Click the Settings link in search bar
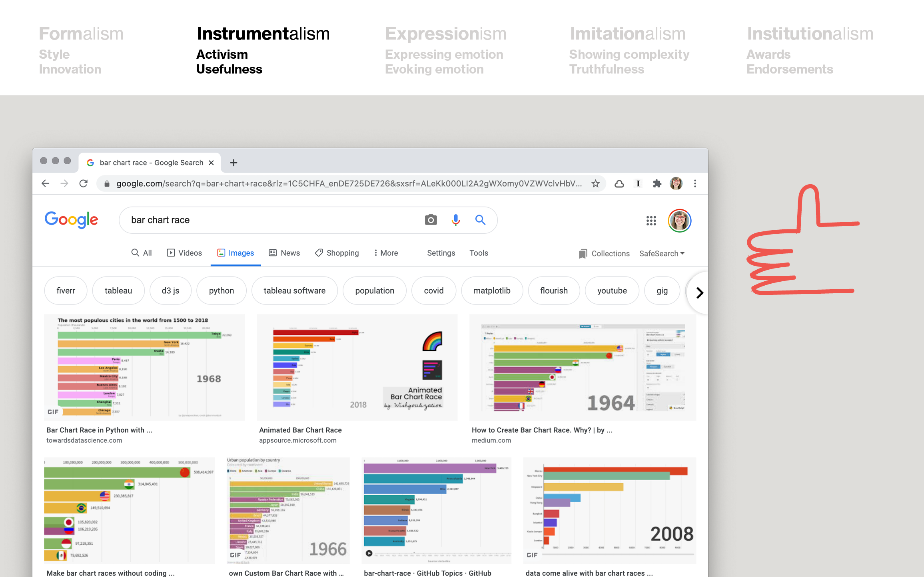Viewport: 924px width, 577px height. click(440, 253)
